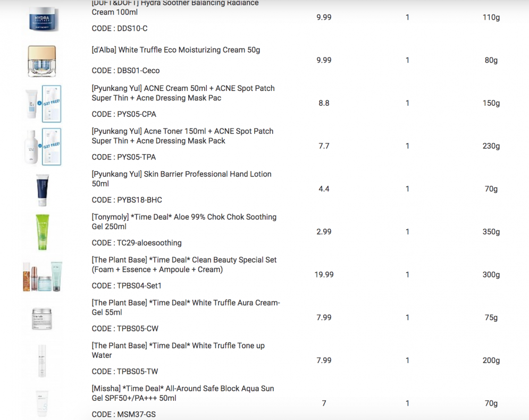Open the White Truffle Aura Cream-Gel 55ml name
Image resolution: width=529 pixels, height=420 pixels.
[x=186, y=307]
